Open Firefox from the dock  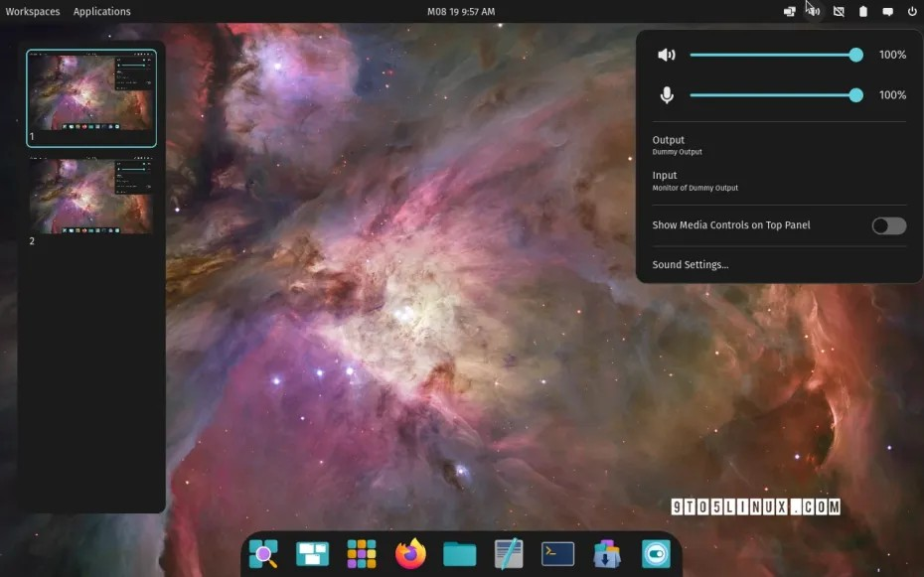pos(409,553)
